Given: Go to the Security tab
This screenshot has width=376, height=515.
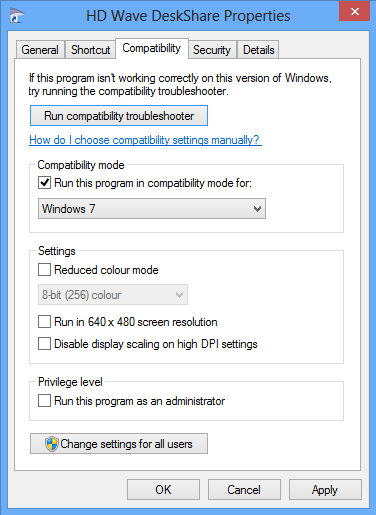Looking at the screenshot, I should point(212,50).
